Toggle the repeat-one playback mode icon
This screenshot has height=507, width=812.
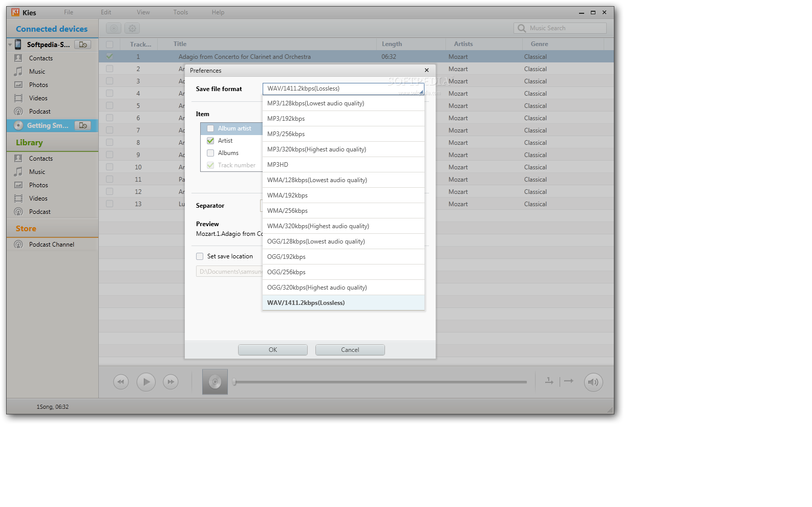pyautogui.click(x=549, y=381)
